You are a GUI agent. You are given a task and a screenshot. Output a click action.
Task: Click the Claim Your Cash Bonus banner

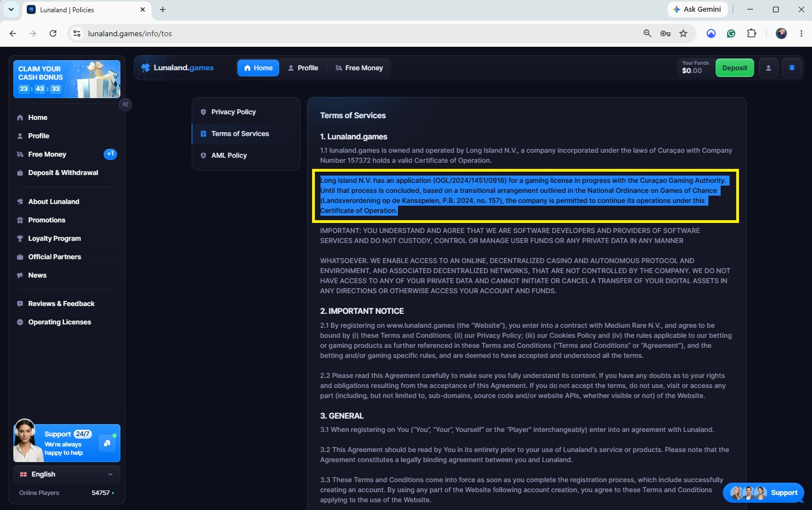coord(67,79)
